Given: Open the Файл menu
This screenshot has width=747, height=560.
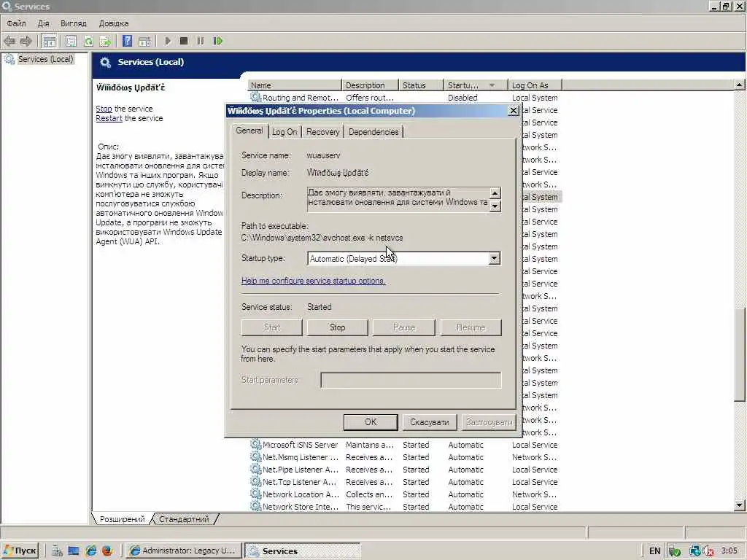Looking at the screenshot, I should 16,23.
